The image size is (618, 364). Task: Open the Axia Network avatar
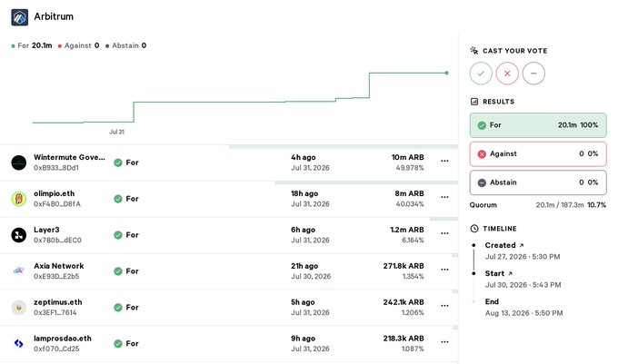[x=18, y=271]
